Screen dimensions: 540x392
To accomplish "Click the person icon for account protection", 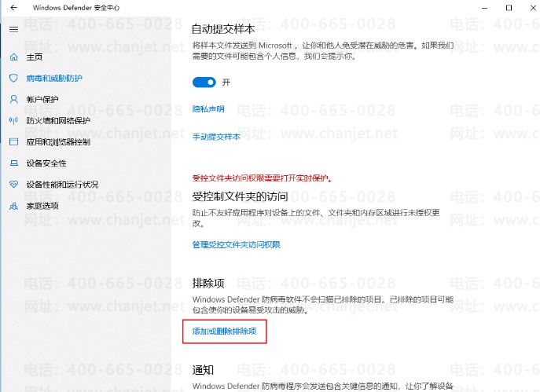I will (14, 100).
